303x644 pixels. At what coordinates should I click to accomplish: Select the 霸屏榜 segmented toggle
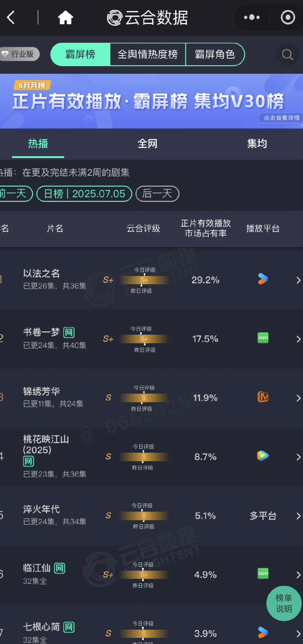[x=80, y=54]
